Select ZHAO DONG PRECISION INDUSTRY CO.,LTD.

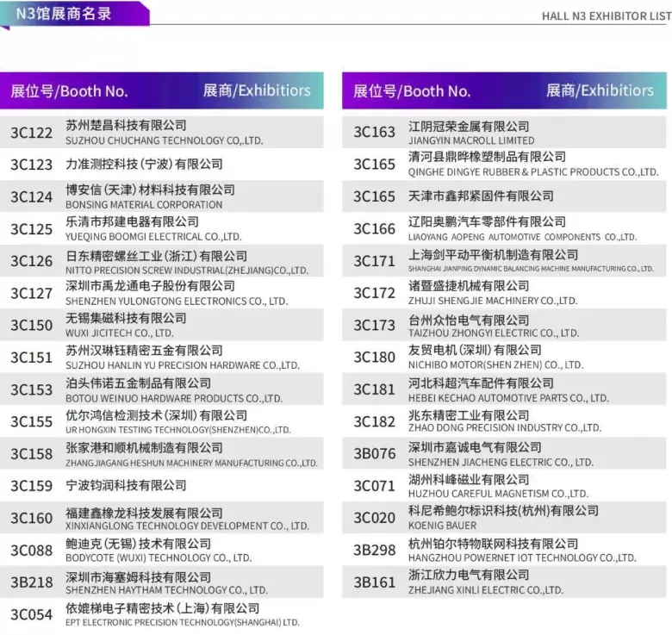point(505,427)
